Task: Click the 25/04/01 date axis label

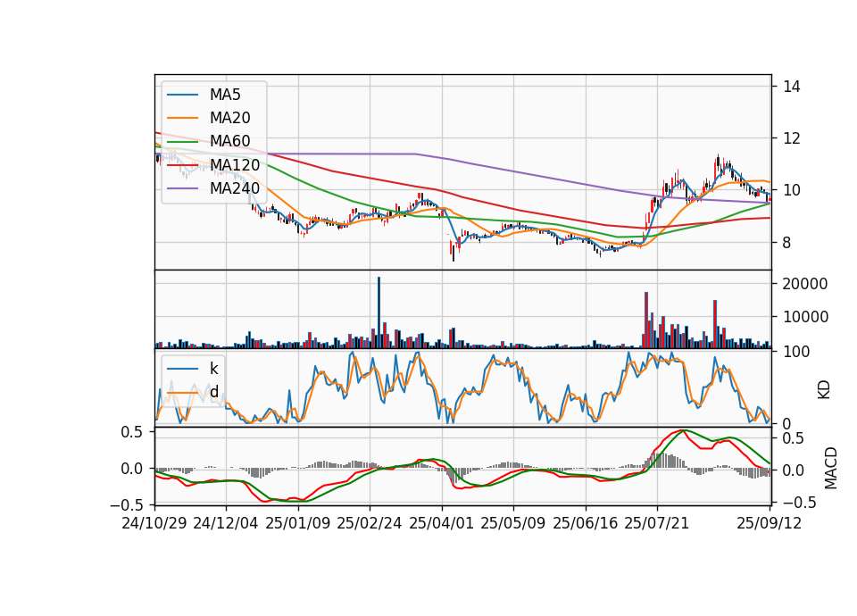Action: [442, 523]
